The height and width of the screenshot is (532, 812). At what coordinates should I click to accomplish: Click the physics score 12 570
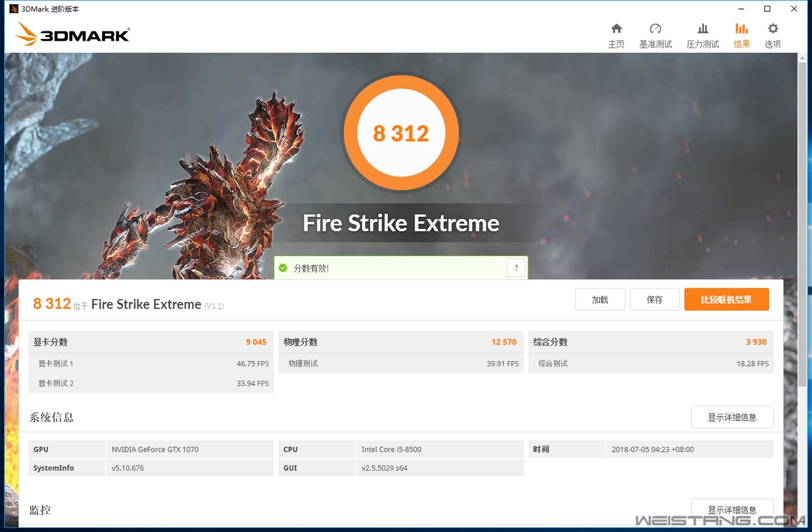click(504, 342)
